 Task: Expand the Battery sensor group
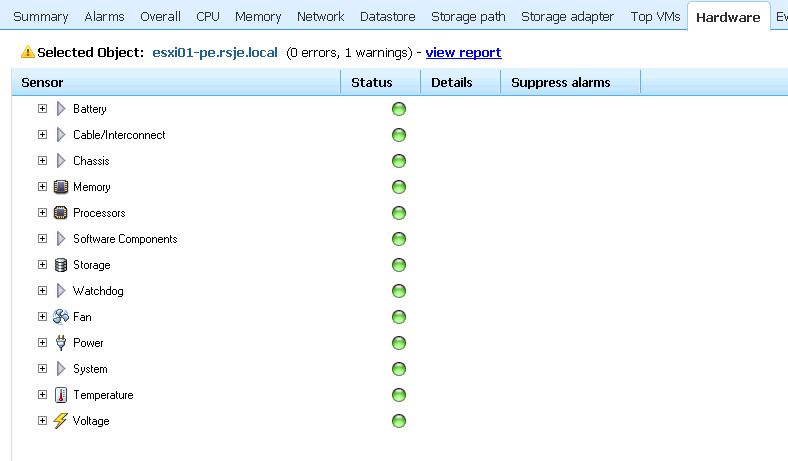coord(42,109)
